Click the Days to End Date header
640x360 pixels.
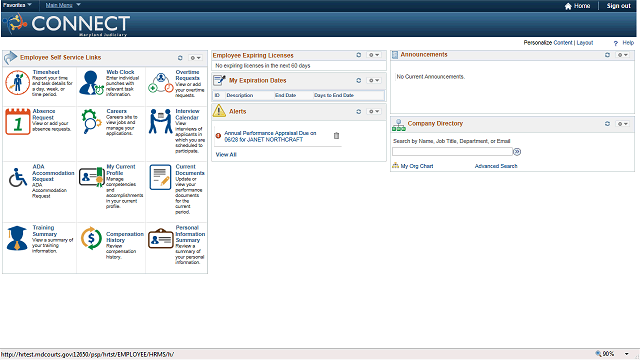coord(334,96)
